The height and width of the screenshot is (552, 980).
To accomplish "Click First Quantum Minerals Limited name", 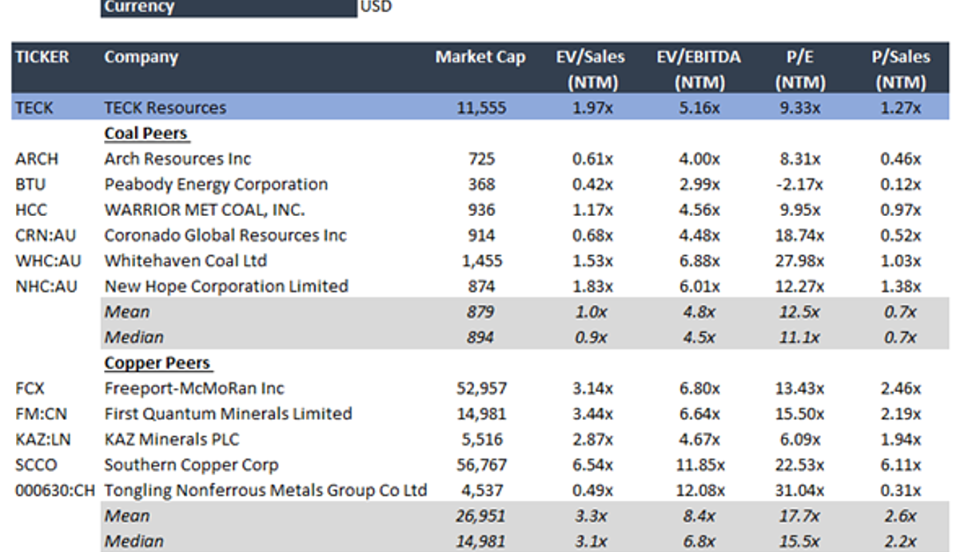I will click(x=228, y=414).
